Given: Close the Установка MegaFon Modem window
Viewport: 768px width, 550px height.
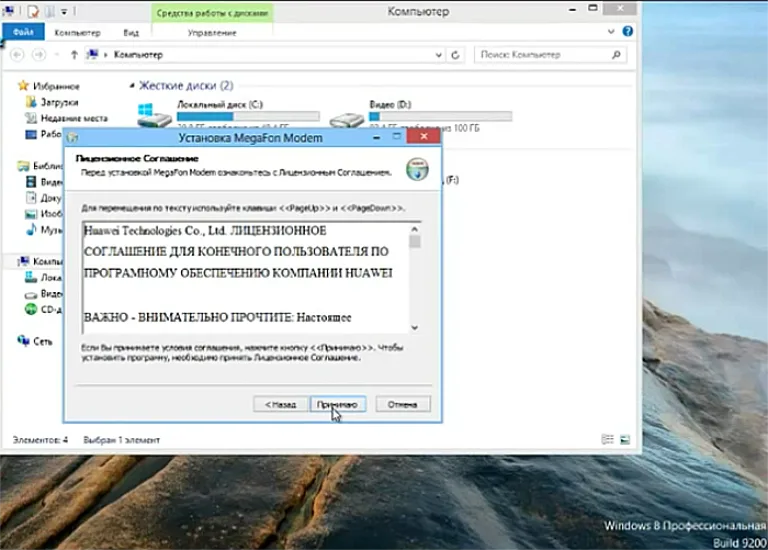Looking at the screenshot, I should 424,136.
